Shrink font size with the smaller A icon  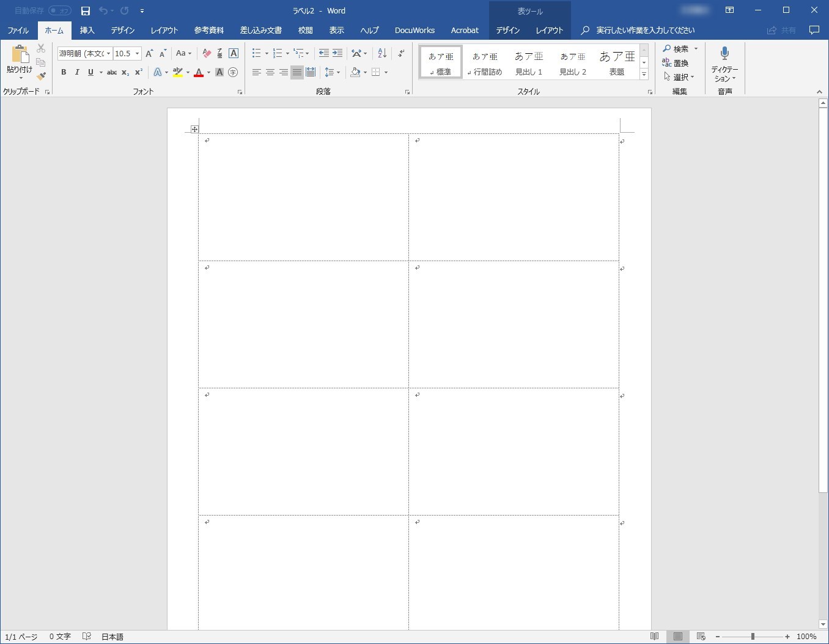coord(163,54)
